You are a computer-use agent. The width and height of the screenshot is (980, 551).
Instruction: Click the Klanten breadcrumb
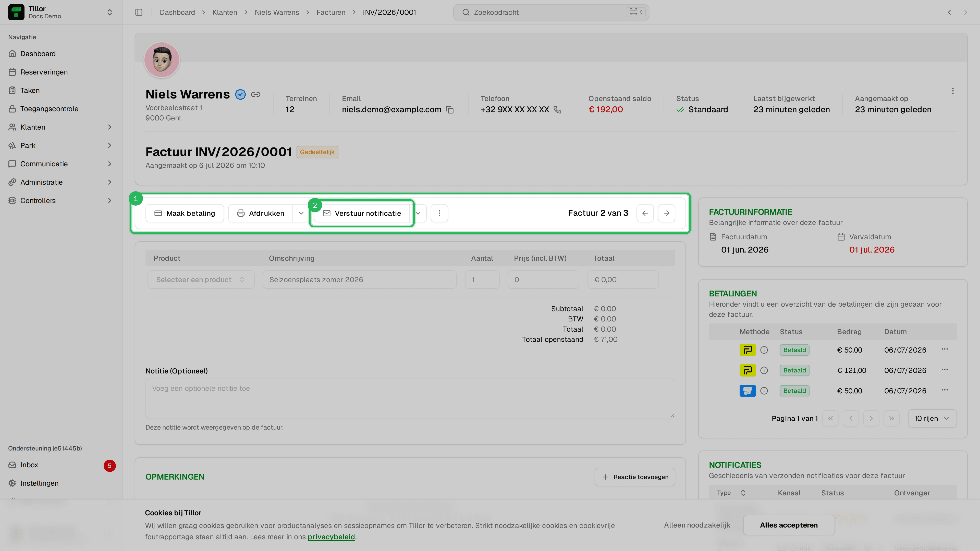pyautogui.click(x=225, y=12)
